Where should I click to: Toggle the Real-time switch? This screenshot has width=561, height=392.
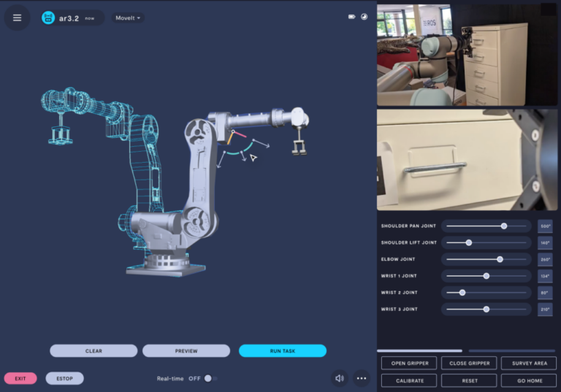209,378
